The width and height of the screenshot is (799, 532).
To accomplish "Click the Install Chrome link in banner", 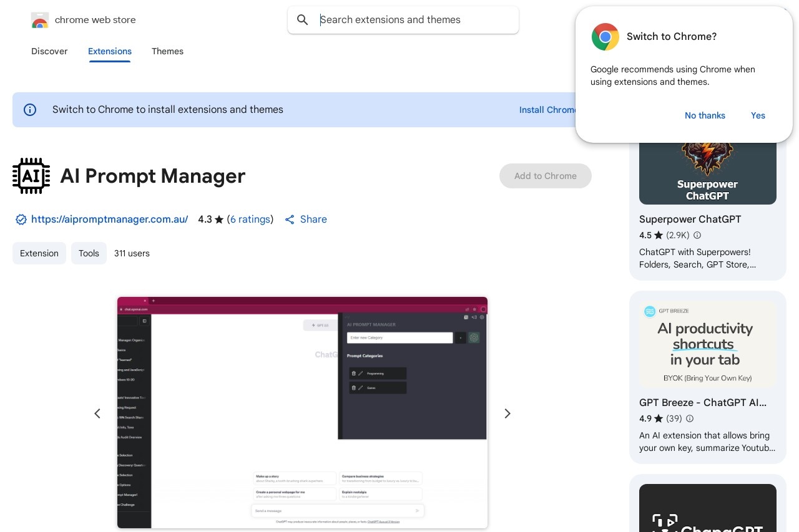I will [x=549, y=110].
